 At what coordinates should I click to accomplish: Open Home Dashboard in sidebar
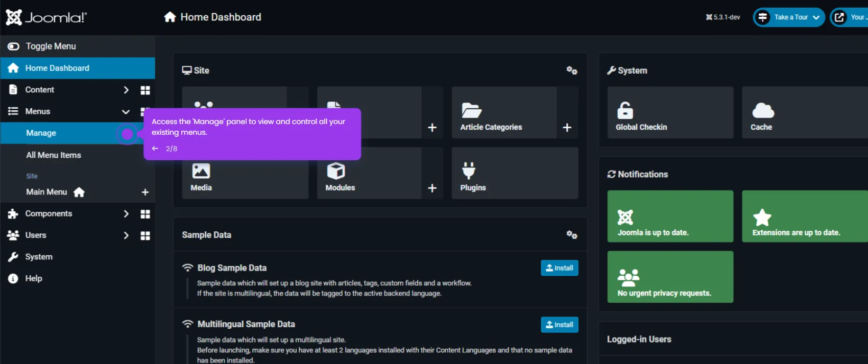(78, 68)
